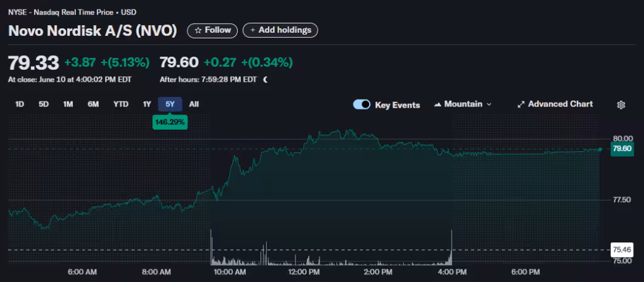The width and height of the screenshot is (644, 282).
Task: Click the 75.46 previous close label
Action: [622, 249]
